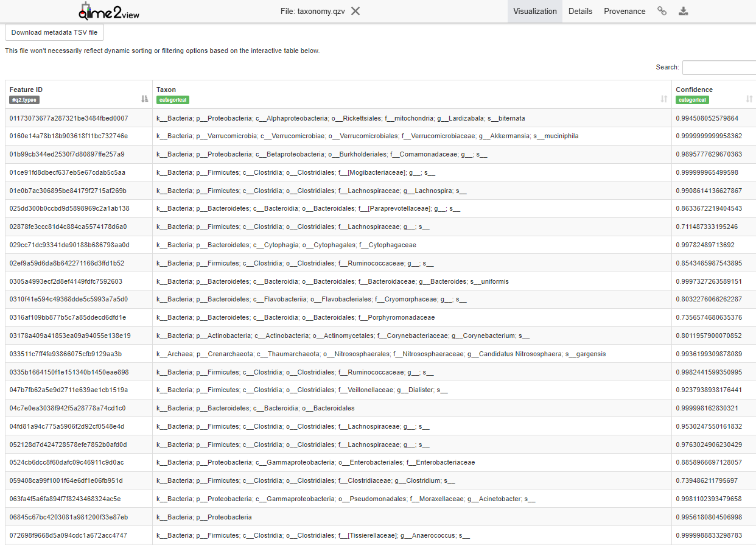Click the #q2:types badge under Feature ID

coord(24,100)
